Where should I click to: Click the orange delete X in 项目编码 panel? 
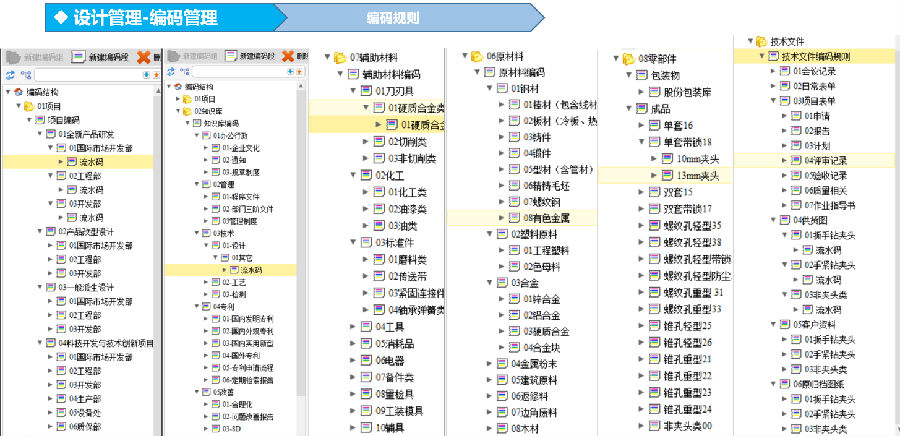click(x=143, y=57)
